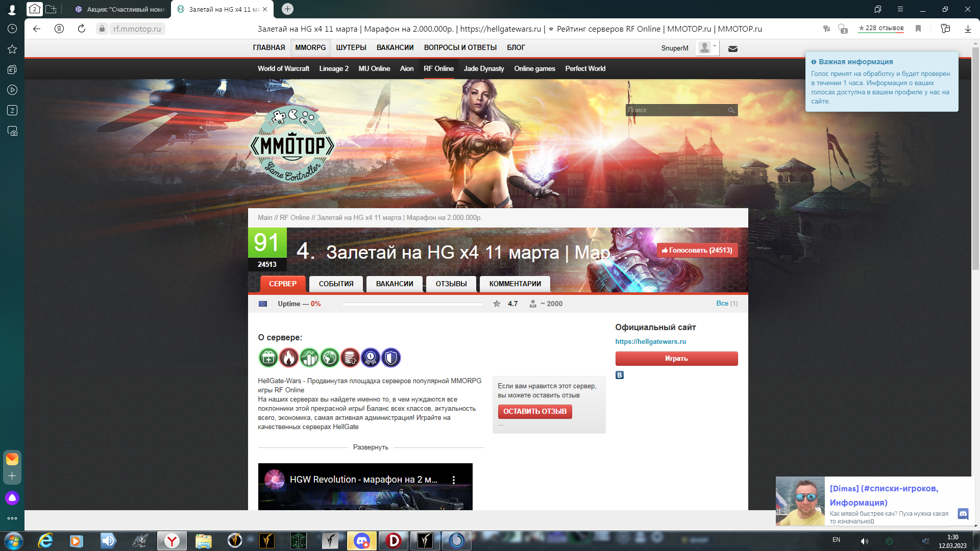Switch to the Акция Счастливый номер tab
Image resolution: width=980 pixels, height=551 pixels.
coord(121,9)
